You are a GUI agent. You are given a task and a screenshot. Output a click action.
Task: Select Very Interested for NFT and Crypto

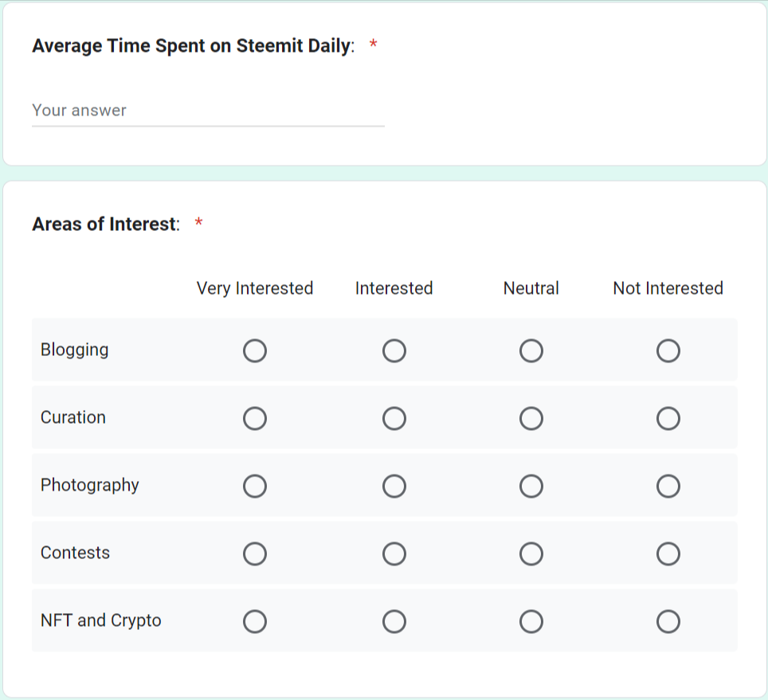[x=255, y=621]
